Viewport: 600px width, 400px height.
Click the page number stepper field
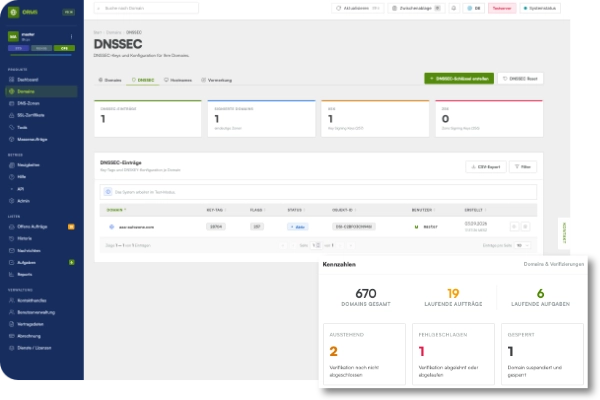(x=316, y=245)
